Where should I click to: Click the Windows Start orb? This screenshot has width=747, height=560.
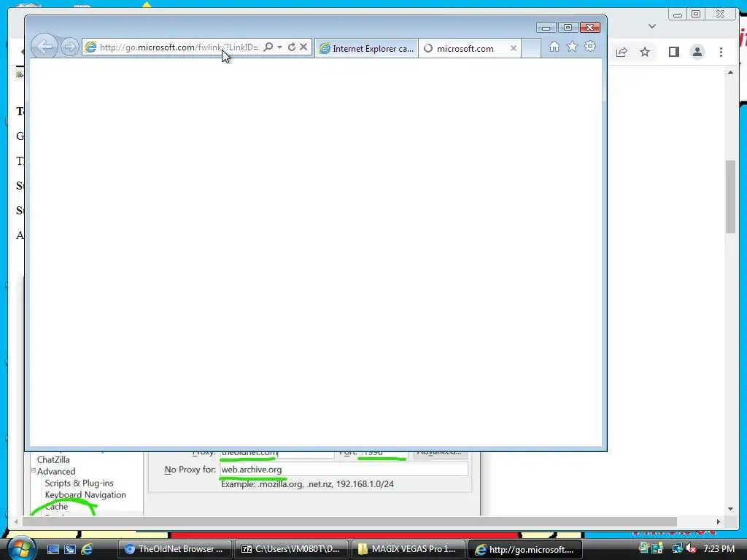21,548
